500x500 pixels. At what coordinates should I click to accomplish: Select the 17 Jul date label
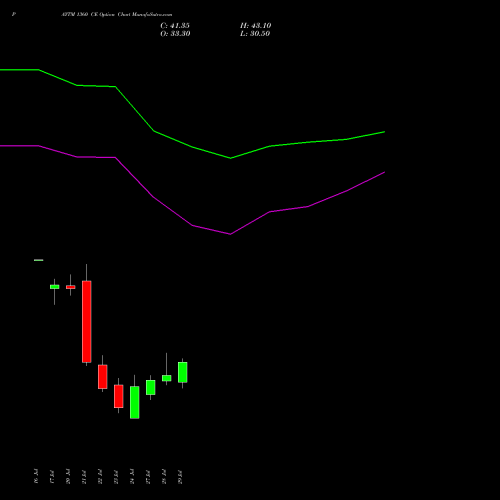pyautogui.click(x=52, y=476)
